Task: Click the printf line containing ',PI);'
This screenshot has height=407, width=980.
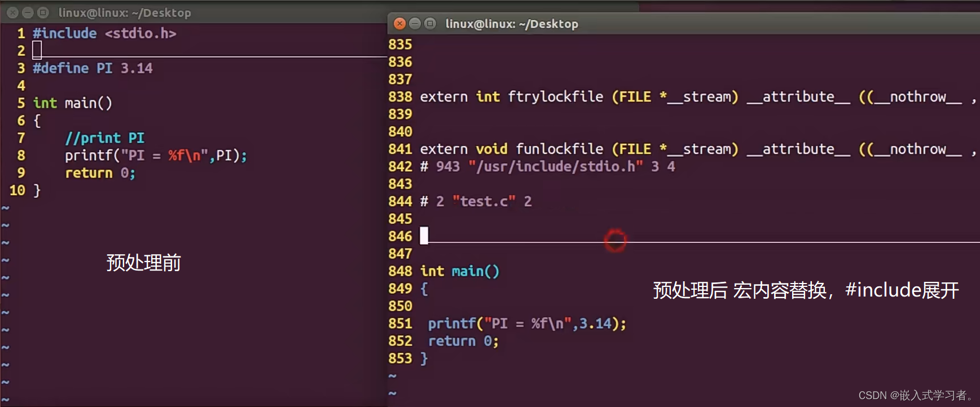Action: (x=156, y=156)
